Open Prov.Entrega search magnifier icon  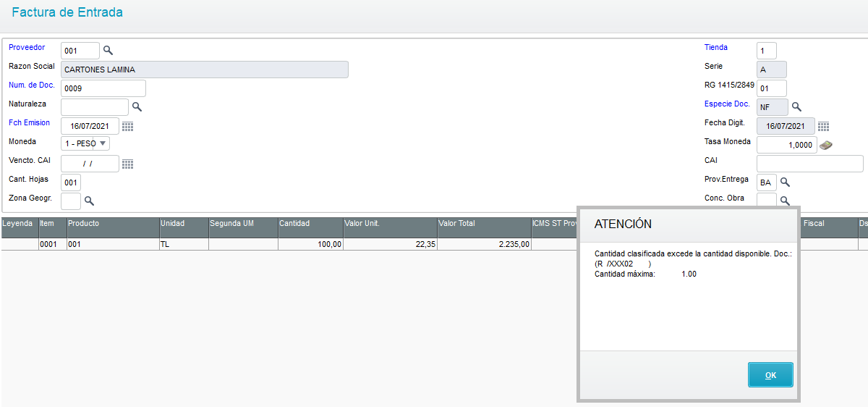(784, 182)
